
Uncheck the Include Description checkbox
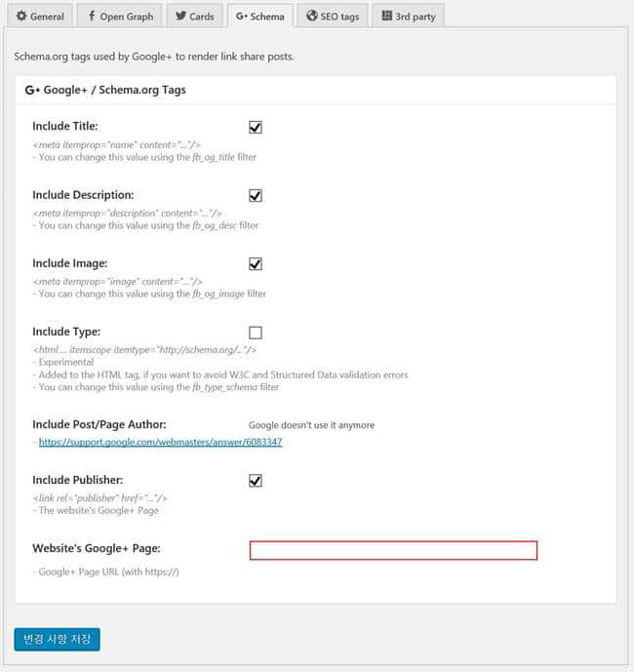point(256,195)
